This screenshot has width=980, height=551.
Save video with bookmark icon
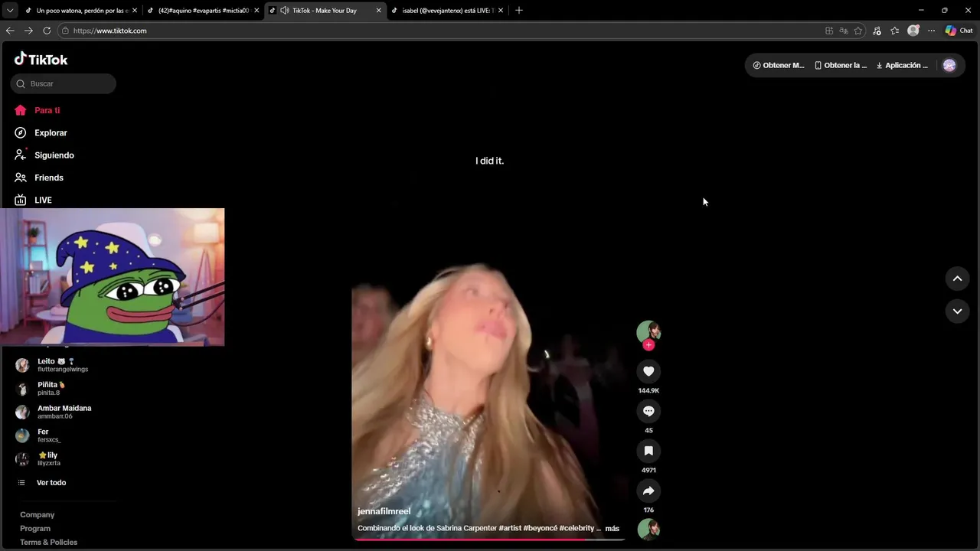click(648, 451)
